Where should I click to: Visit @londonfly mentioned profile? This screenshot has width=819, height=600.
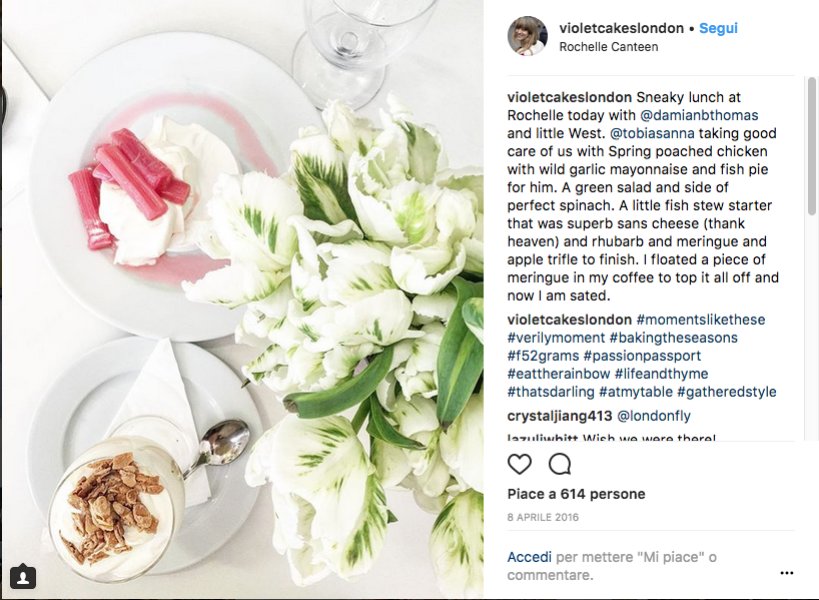[x=654, y=416]
